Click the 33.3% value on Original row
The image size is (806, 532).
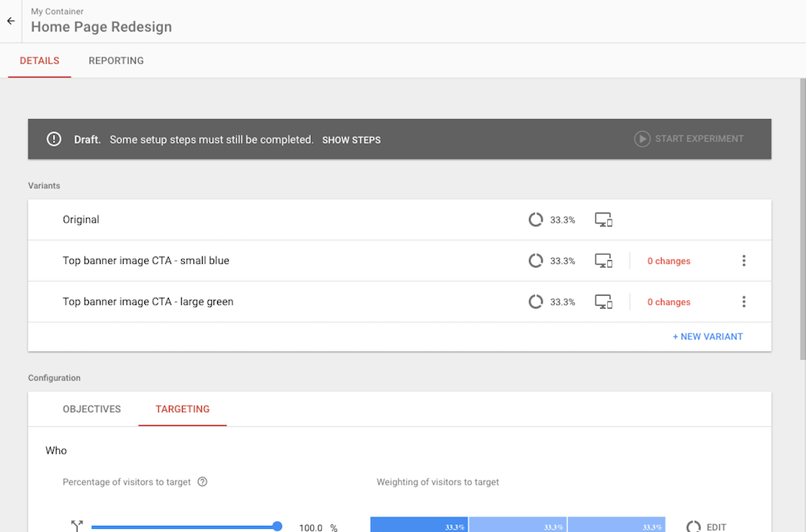[563, 220]
